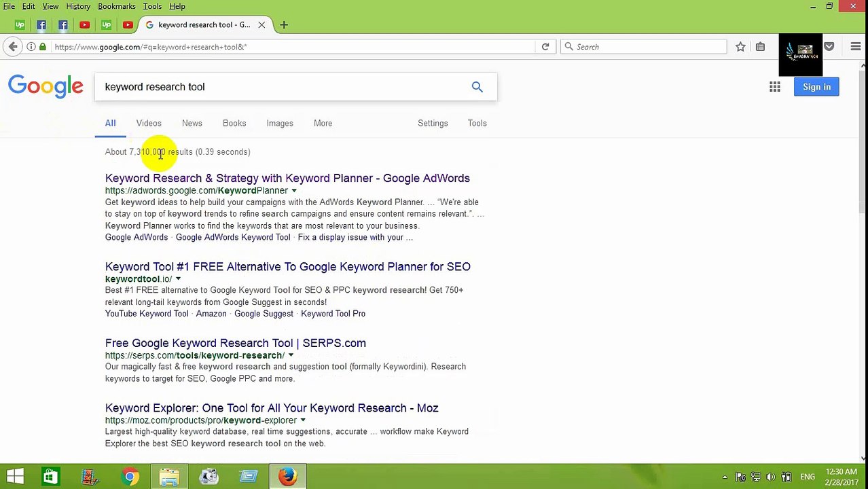Switch to Videos results
The image size is (868, 489).
click(x=149, y=124)
